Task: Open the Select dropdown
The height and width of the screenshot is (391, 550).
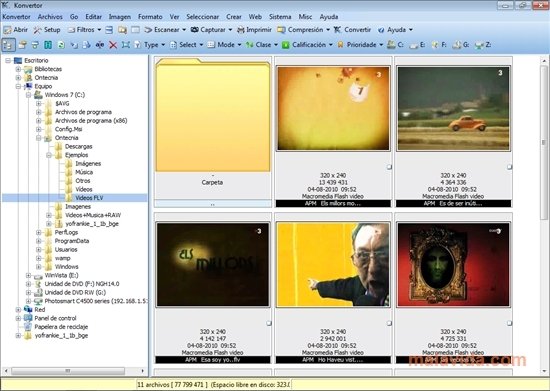Action: pyautogui.click(x=187, y=45)
